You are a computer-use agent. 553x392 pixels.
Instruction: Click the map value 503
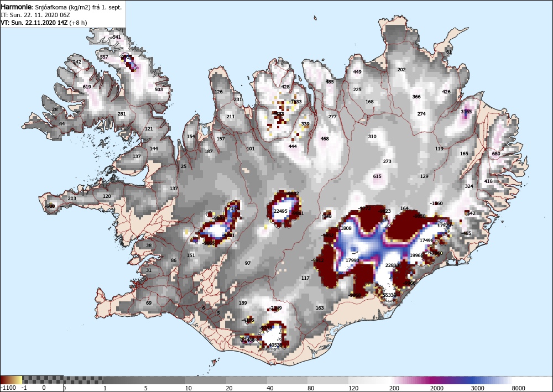click(x=159, y=90)
